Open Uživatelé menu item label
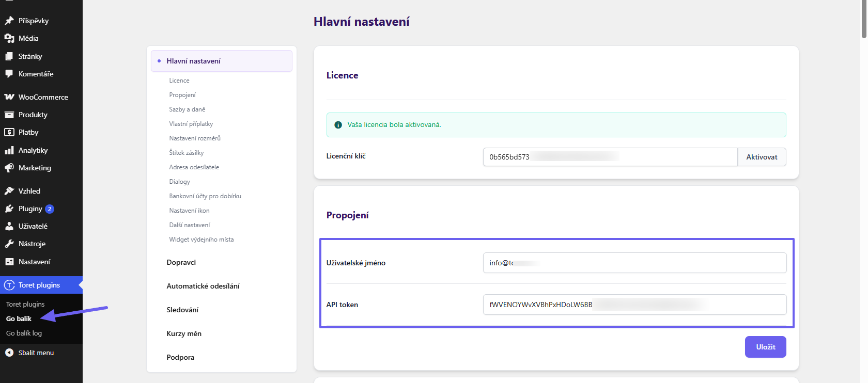Image resolution: width=868 pixels, height=383 pixels. [33, 226]
